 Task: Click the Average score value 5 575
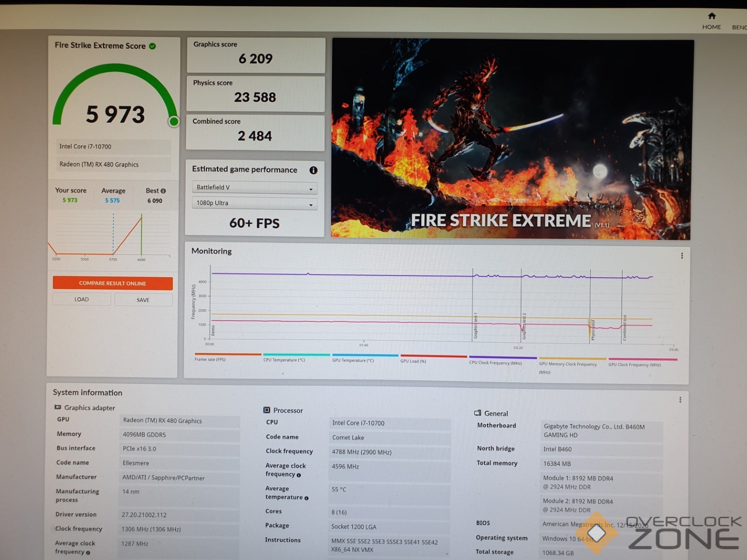pyautogui.click(x=112, y=201)
